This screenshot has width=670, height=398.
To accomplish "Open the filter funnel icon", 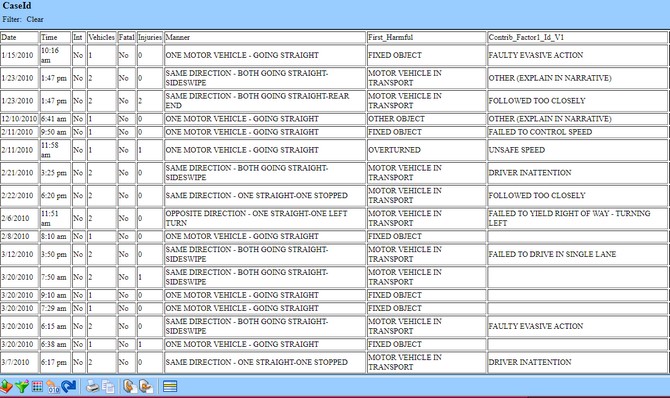I will (22, 386).
